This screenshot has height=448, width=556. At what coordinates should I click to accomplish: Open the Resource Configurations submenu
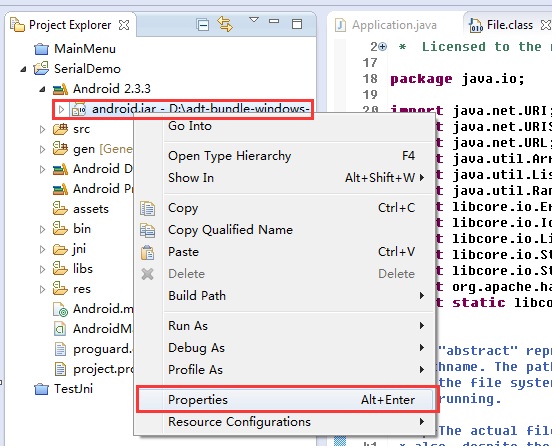[285, 422]
